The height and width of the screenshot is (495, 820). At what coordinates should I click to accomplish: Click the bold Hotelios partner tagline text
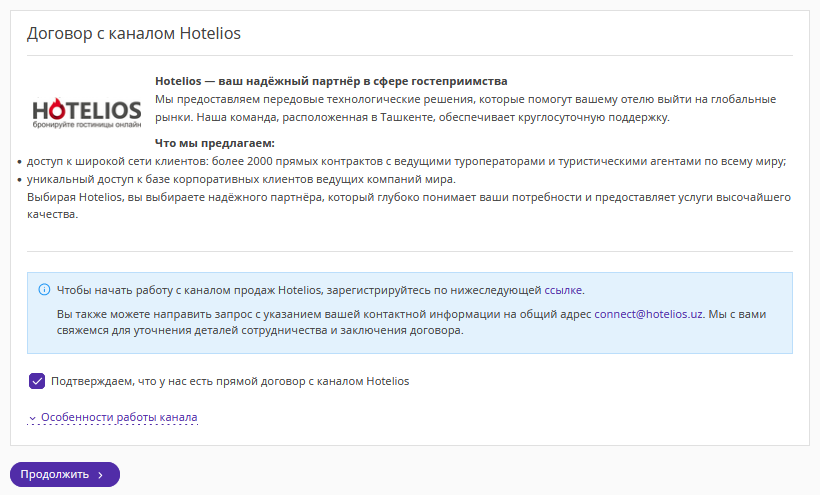point(331,81)
